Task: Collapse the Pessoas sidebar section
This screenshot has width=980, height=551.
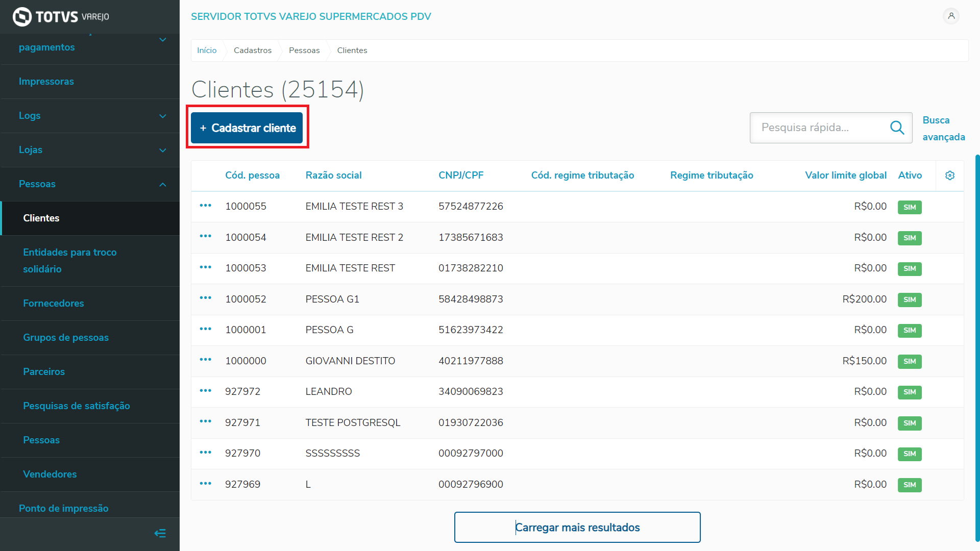Action: pos(162,184)
